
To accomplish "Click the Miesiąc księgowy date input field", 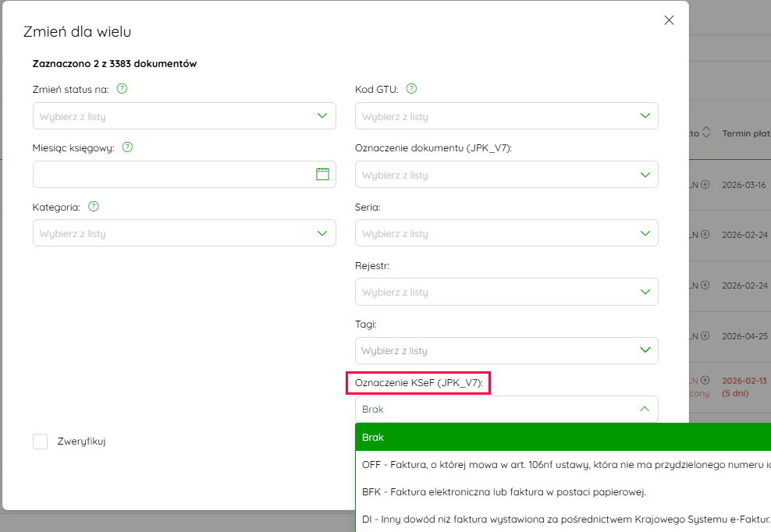I will click(x=184, y=175).
